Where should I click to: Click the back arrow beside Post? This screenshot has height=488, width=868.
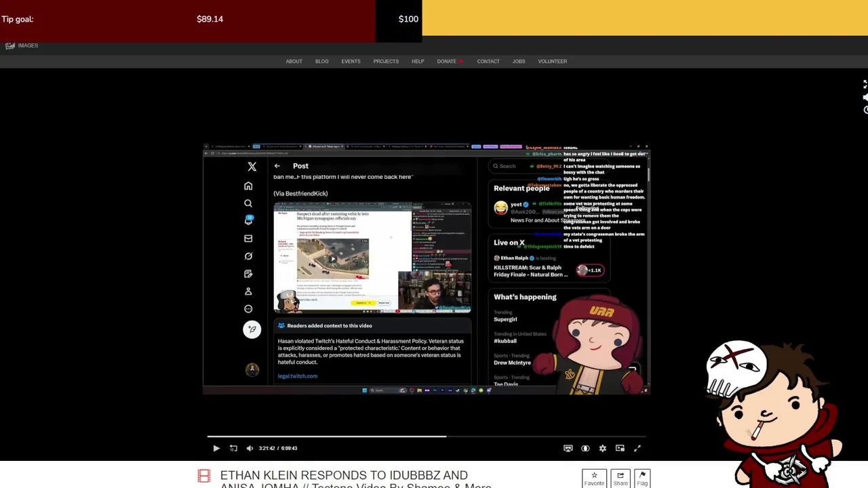click(277, 166)
